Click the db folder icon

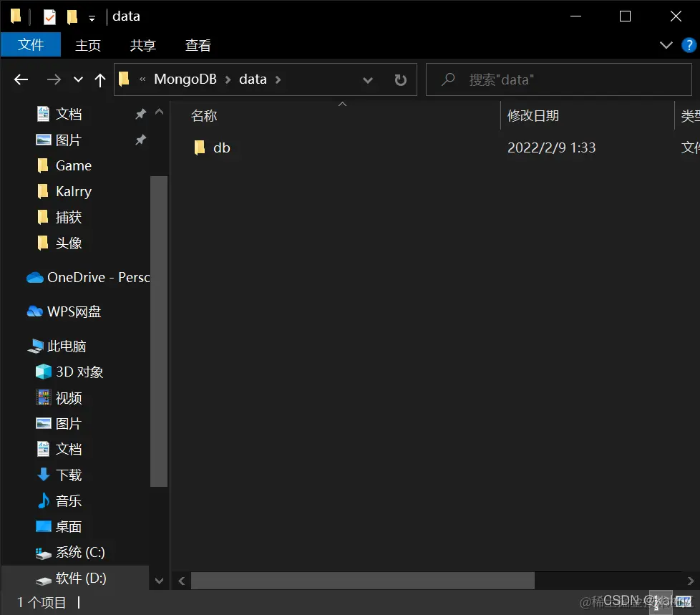(200, 147)
